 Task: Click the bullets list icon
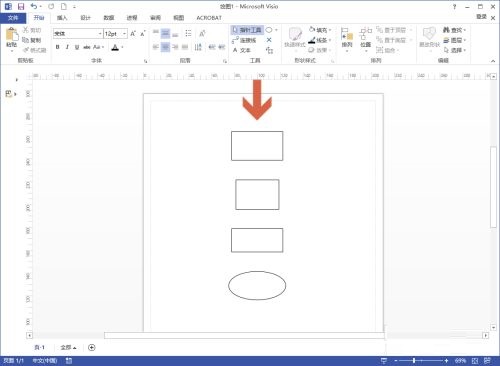click(x=188, y=33)
